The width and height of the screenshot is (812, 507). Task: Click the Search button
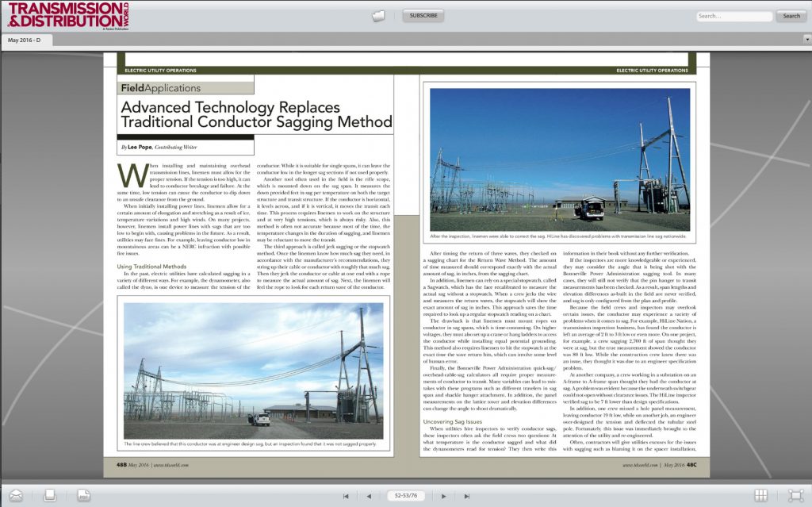(791, 16)
